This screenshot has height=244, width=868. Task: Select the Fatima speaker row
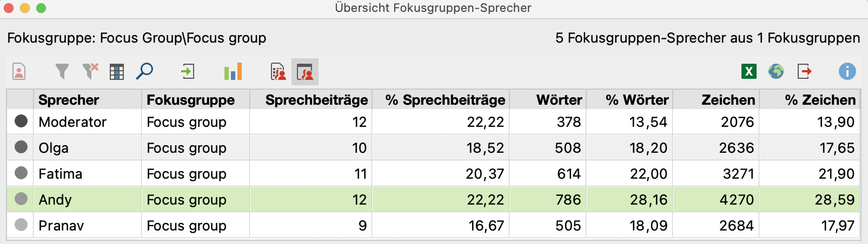pos(61,174)
